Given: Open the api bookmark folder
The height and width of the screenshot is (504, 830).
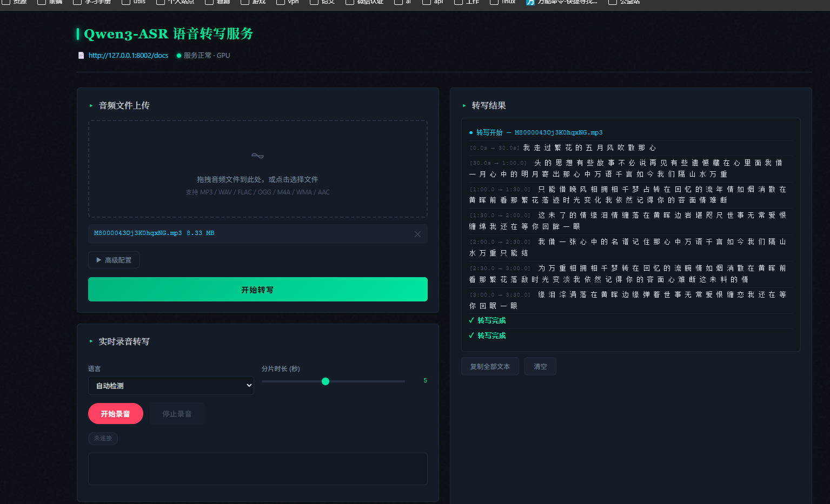Looking at the screenshot, I should point(433,2).
